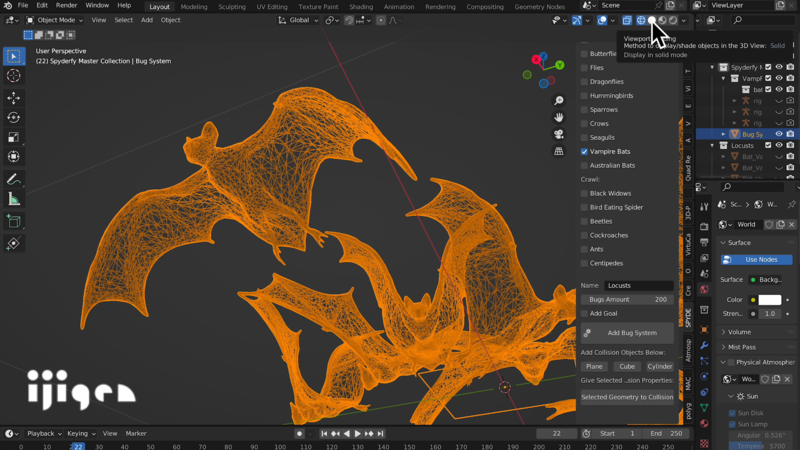Image resolution: width=800 pixels, height=450 pixels.
Task: Select the Move tool
Action: pyautogui.click(x=14, y=97)
